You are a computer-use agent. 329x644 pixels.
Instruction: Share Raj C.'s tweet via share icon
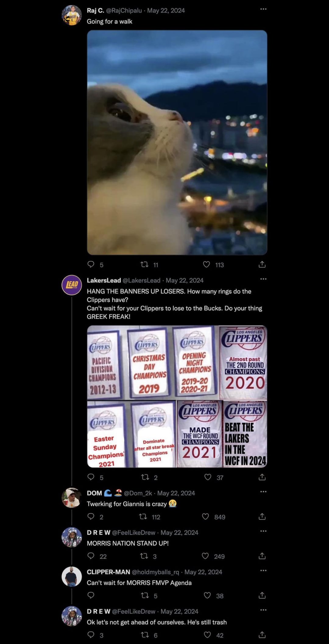[262, 264]
